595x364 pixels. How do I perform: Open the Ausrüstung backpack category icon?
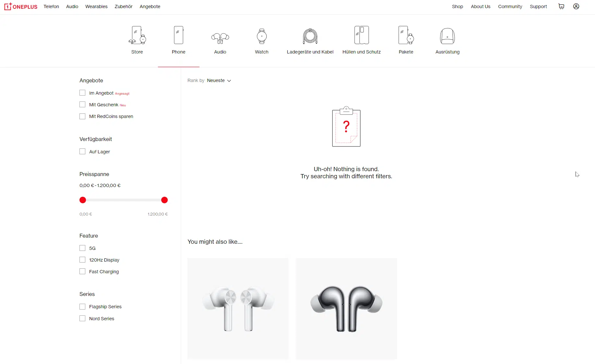pyautogui.click(x=447, y=36)
